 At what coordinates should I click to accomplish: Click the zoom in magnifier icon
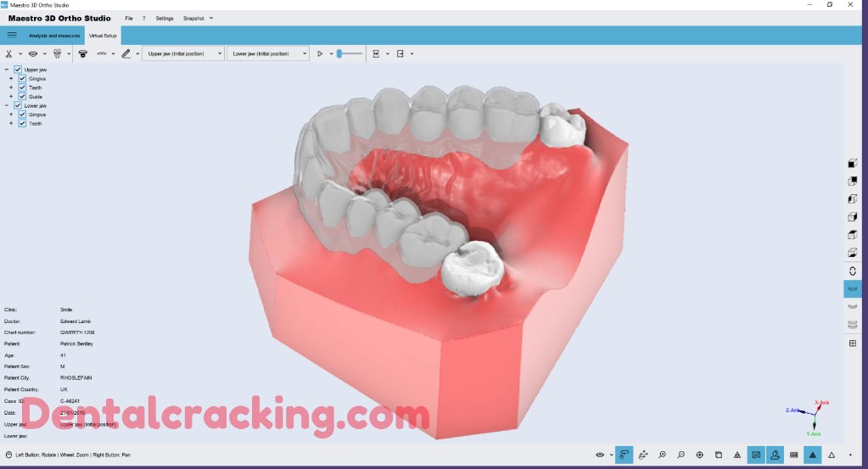(662, 455)
